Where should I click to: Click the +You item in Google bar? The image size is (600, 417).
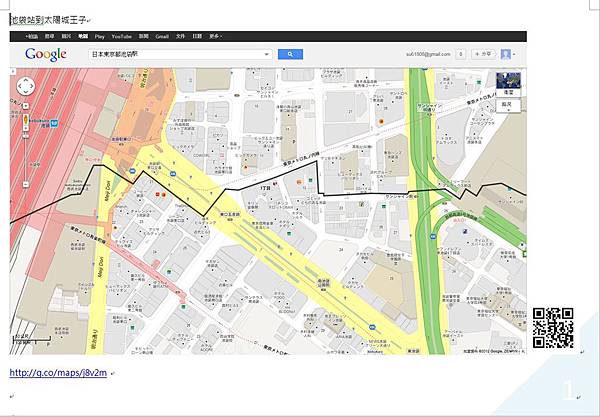coord(31,36)
